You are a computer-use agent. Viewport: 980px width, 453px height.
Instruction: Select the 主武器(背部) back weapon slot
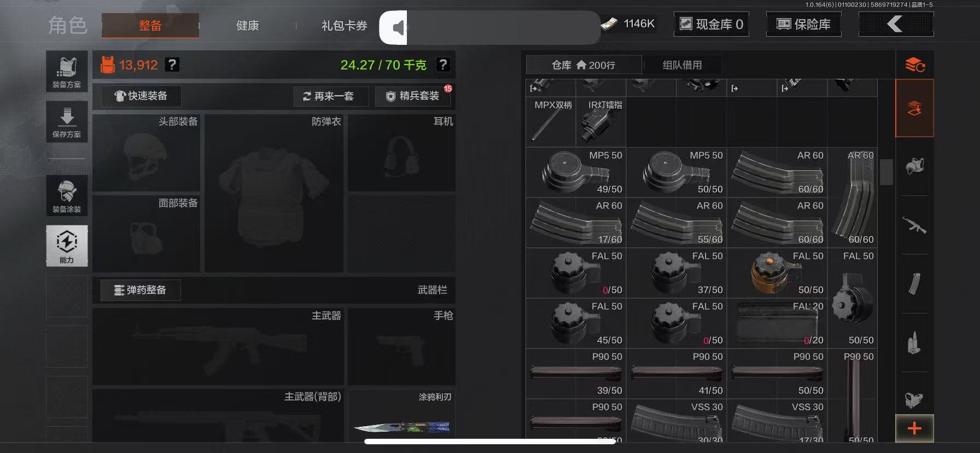pyautogui.click(x=218, y=416)
